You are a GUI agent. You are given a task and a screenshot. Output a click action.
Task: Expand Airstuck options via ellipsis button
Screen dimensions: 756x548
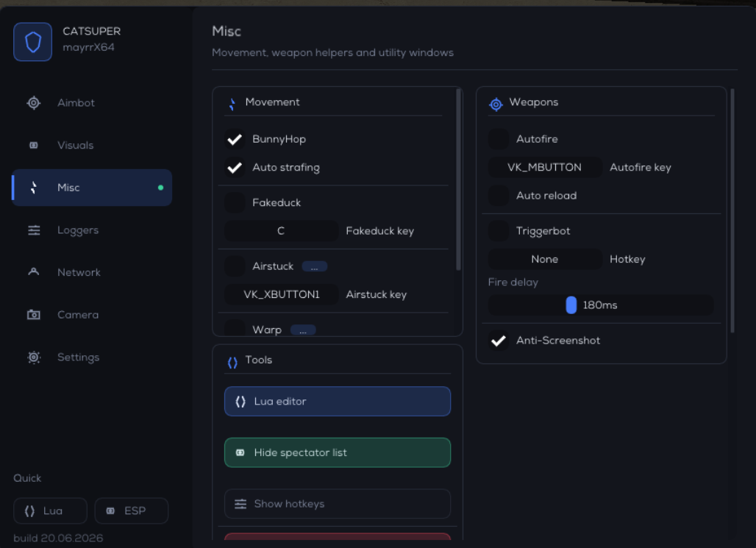(x=314, y=266)
